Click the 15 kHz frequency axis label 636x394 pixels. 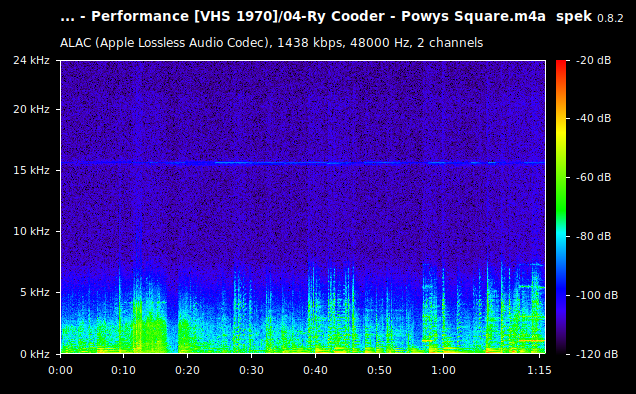[31, 170]
